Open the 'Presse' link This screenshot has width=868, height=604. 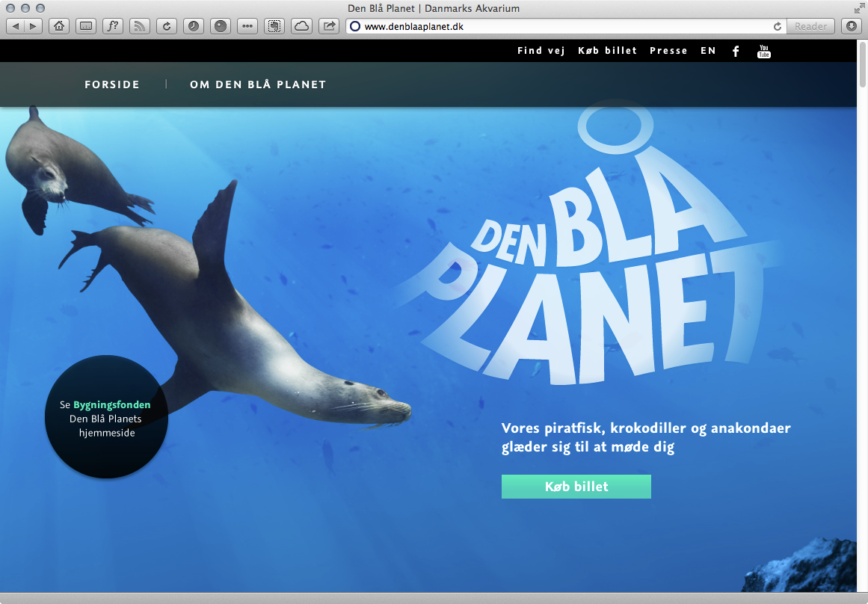point(668,51)
